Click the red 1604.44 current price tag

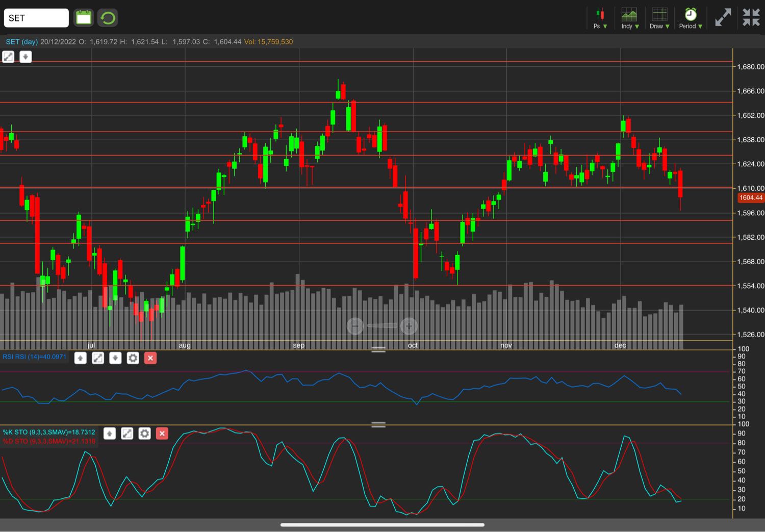pos(751,197)
